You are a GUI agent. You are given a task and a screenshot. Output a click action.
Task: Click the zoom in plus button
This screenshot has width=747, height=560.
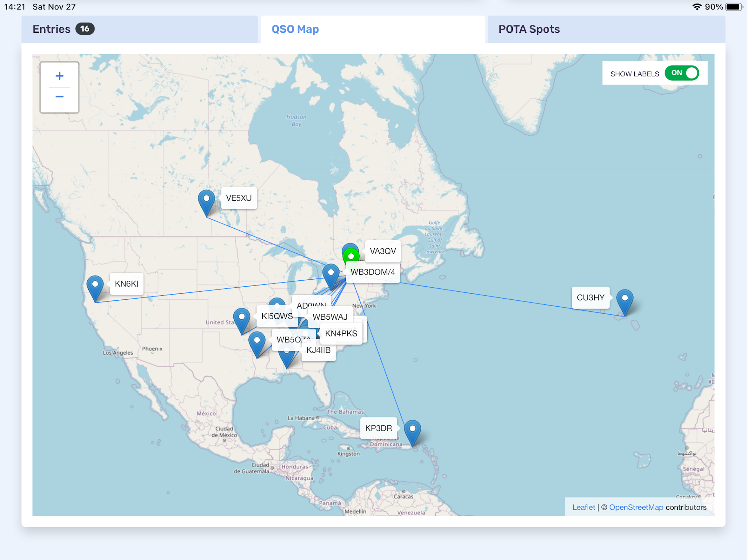59,76
